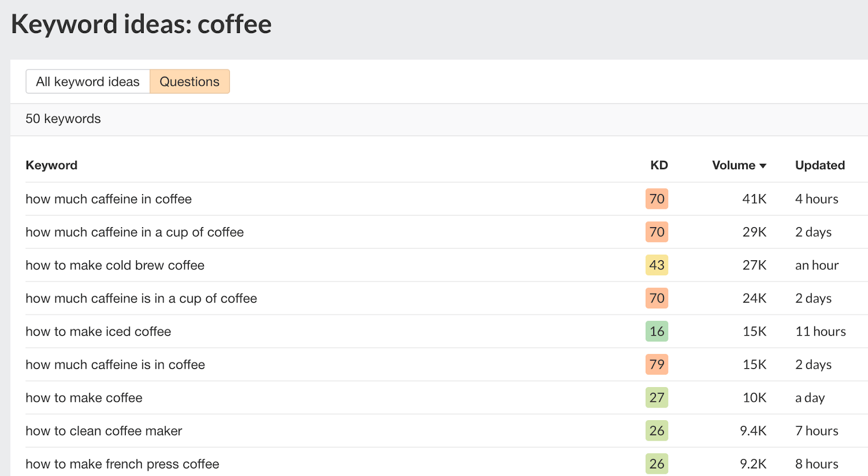Screen dimensions: 868x476
Task: Click the orange KD 70 badge for 'how much caffeine in coffee'
Action: 656,199
